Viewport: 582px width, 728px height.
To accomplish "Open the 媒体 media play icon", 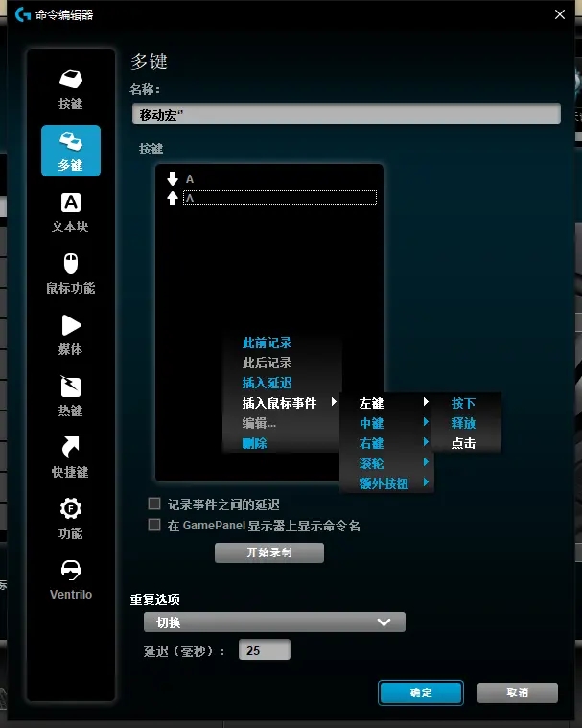I will [x=71, y=326].
